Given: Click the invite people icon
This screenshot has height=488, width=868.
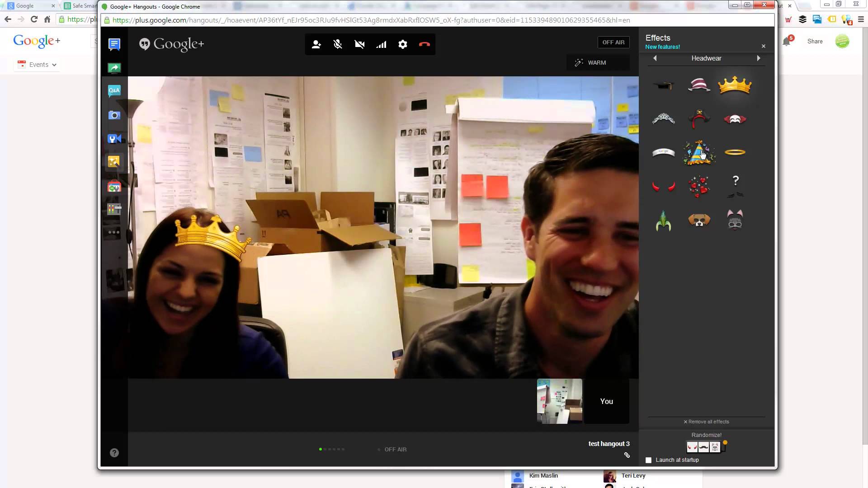Looking at the screenshot, I should tap(316, 44).
